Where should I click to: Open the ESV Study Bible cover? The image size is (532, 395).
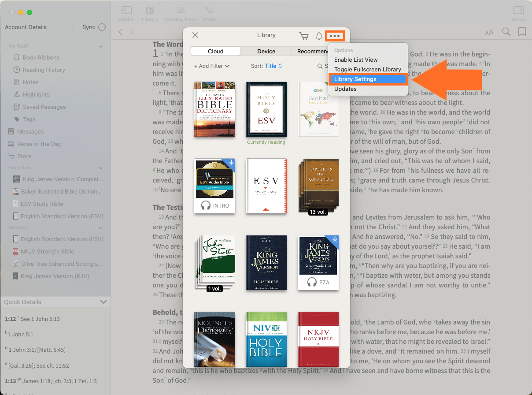(x=266, y=186)
